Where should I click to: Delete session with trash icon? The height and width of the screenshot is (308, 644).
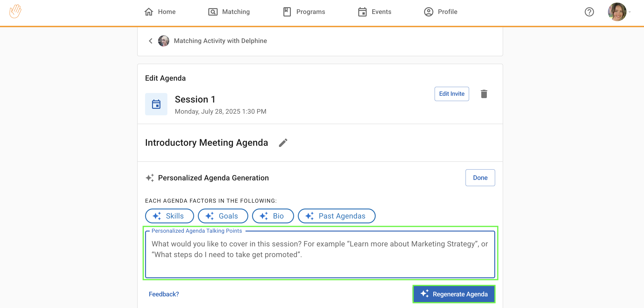tap(484, 94)
